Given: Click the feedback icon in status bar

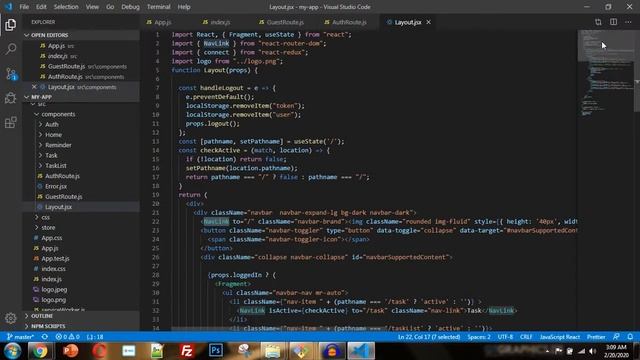Looking at the screenshot, I should 616,337.
